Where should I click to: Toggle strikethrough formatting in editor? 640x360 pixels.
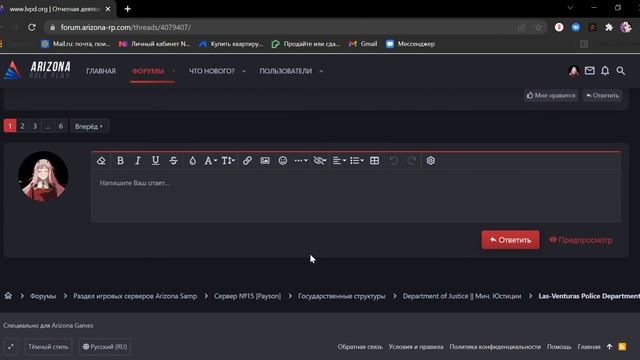[173, 161]
